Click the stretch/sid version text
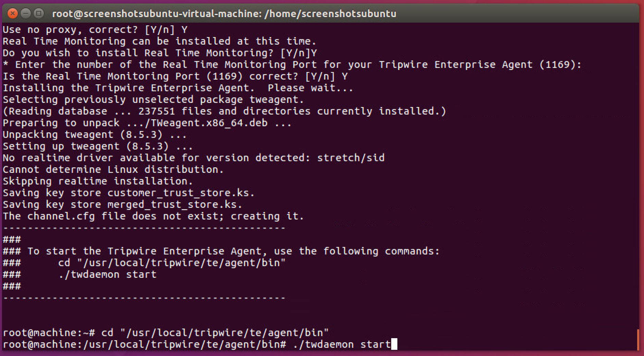The image size is (644, 356). (x=350, y=158)
